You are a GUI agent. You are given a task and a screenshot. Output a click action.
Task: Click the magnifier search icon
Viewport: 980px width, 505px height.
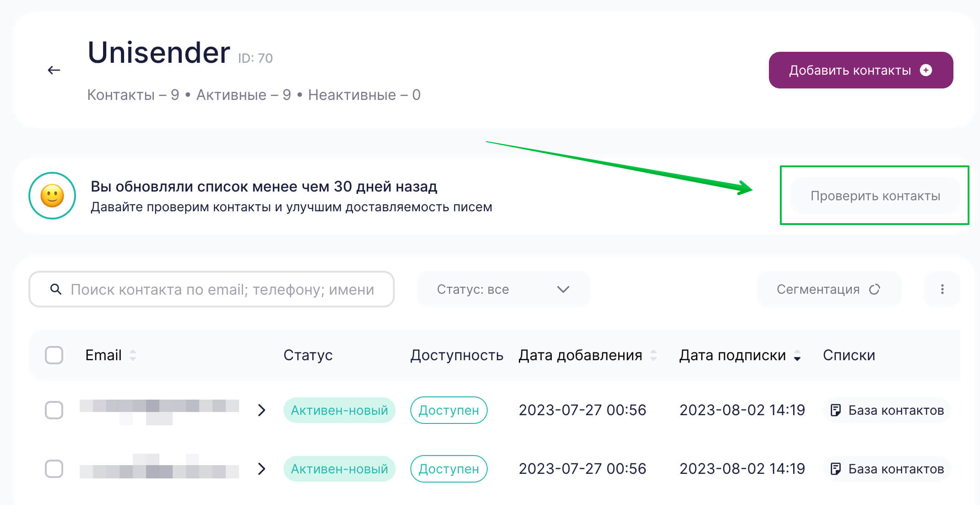tap(56, 289)
